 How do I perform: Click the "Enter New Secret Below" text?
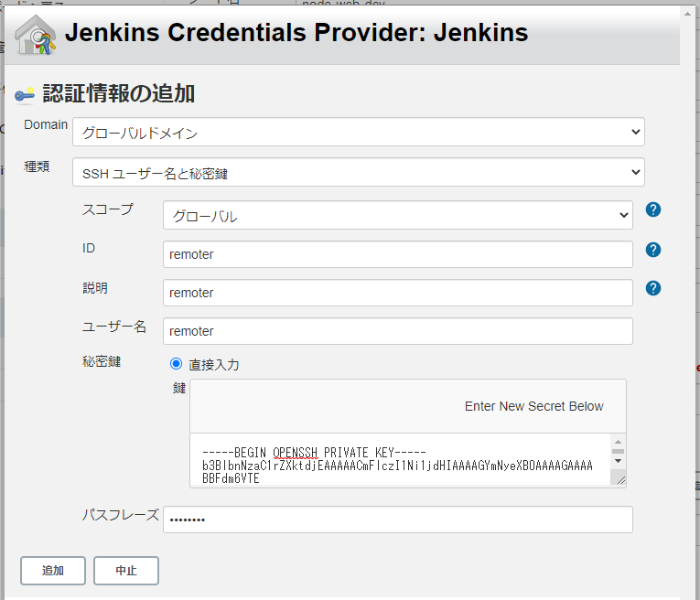tap(534, 406)
